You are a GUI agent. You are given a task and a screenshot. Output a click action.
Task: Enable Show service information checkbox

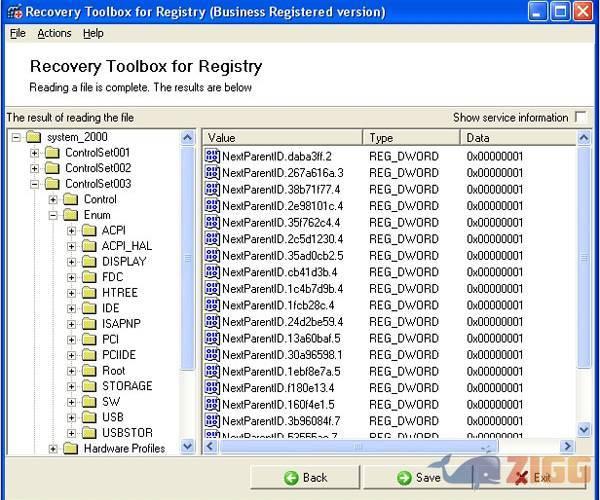click(581, 117)
